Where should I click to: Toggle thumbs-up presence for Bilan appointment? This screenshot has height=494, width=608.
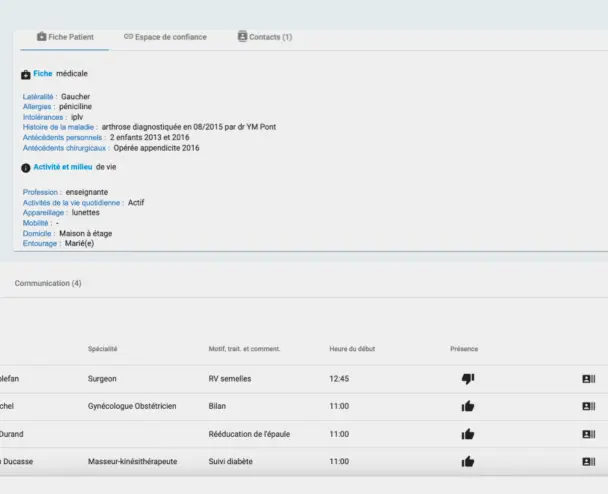(467, 407)
